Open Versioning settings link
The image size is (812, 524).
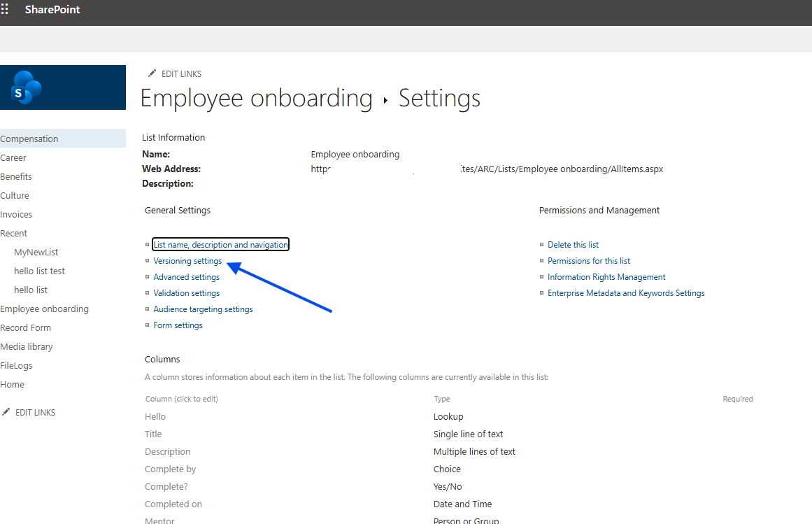coord(187,261)
